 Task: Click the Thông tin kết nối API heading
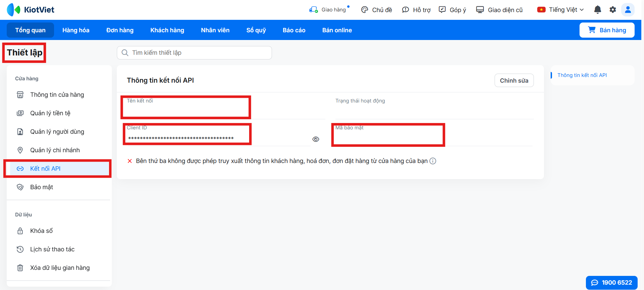(160, 80)
